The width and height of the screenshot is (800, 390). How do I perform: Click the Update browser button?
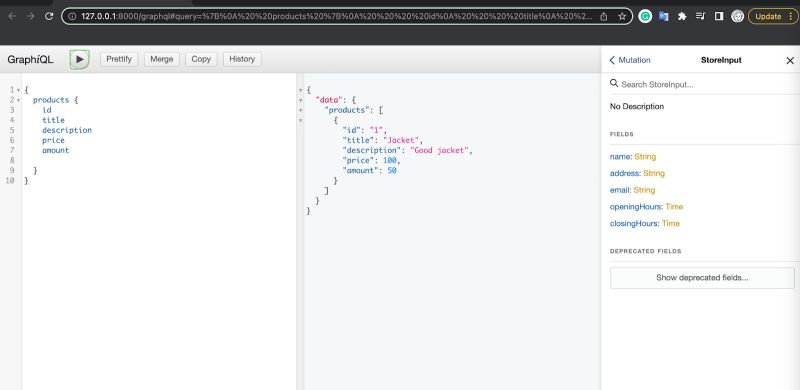[768, 16]
